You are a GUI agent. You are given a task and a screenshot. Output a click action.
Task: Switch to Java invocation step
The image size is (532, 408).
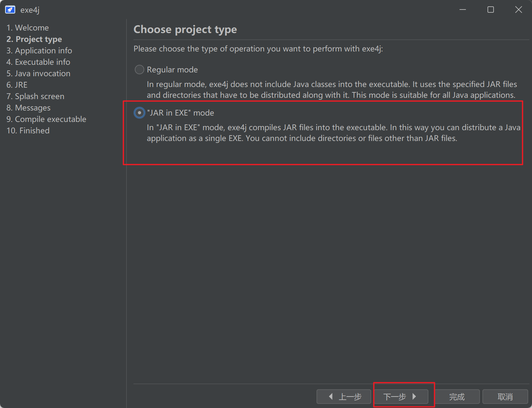tap(38, 73)
